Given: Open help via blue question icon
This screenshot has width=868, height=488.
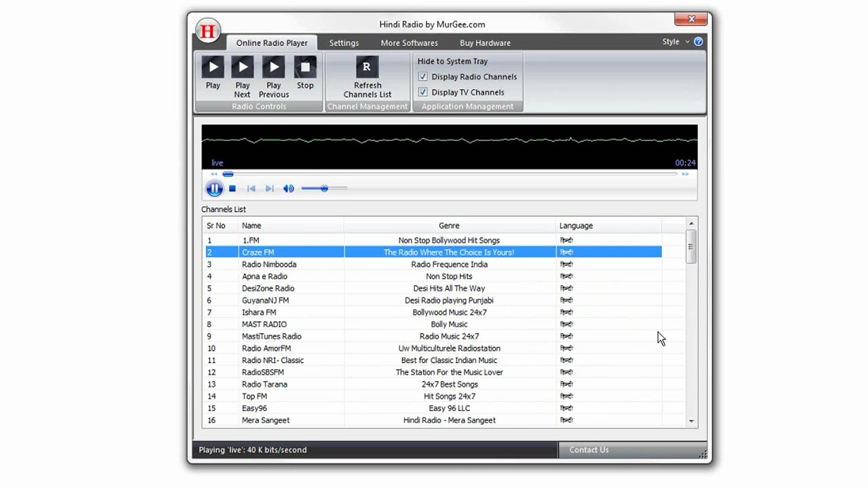Looking at the screenshot, I should point(698,42).
